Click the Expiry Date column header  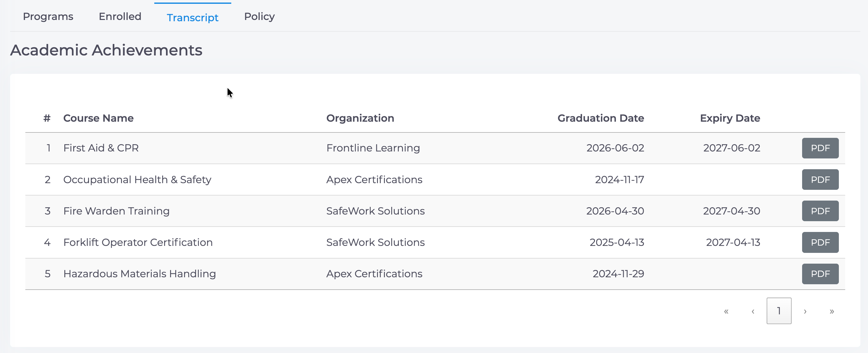coord(730,118)
